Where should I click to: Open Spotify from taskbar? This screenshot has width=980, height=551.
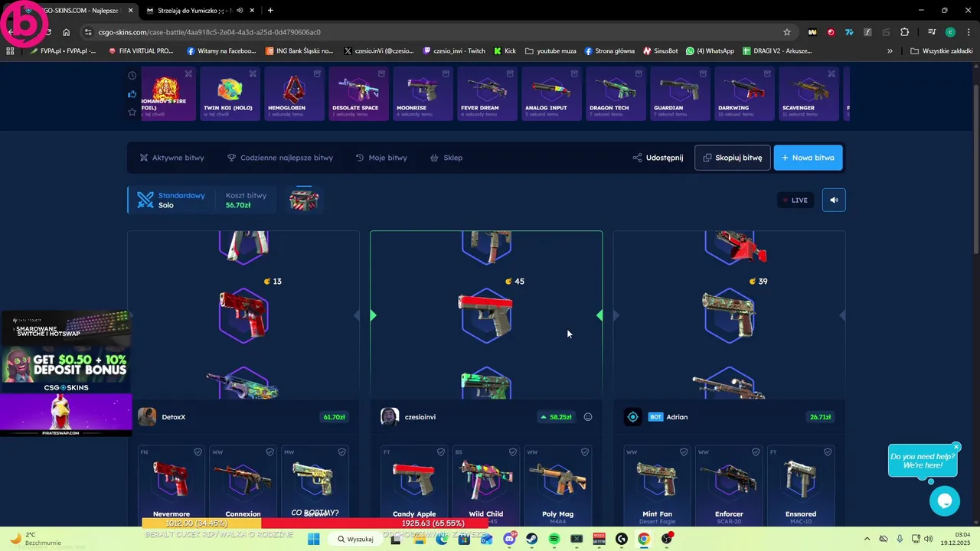click(554, 539)
